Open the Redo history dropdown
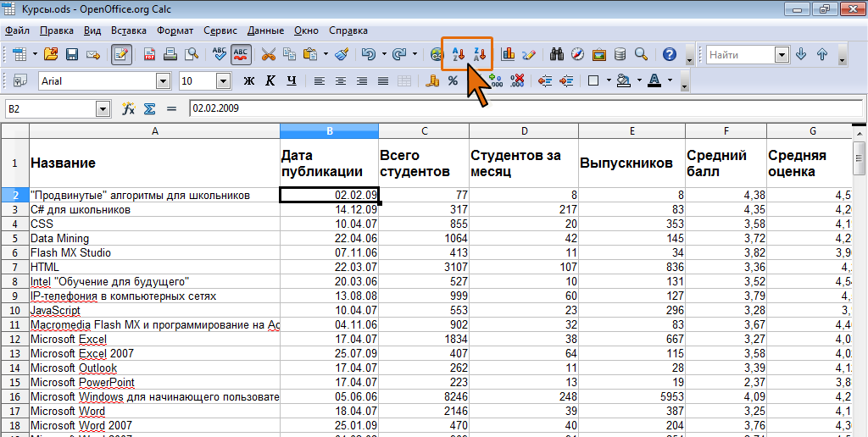 click(415, 54)
